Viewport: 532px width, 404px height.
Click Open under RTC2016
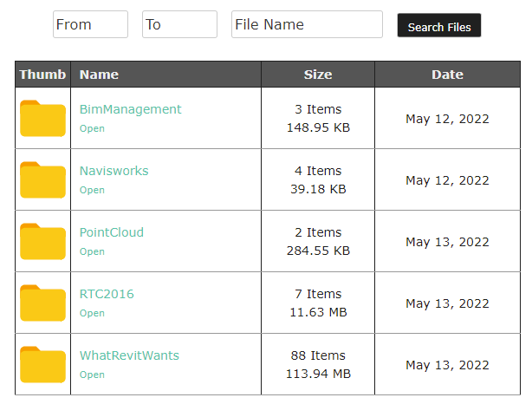[x=92, y=313]
